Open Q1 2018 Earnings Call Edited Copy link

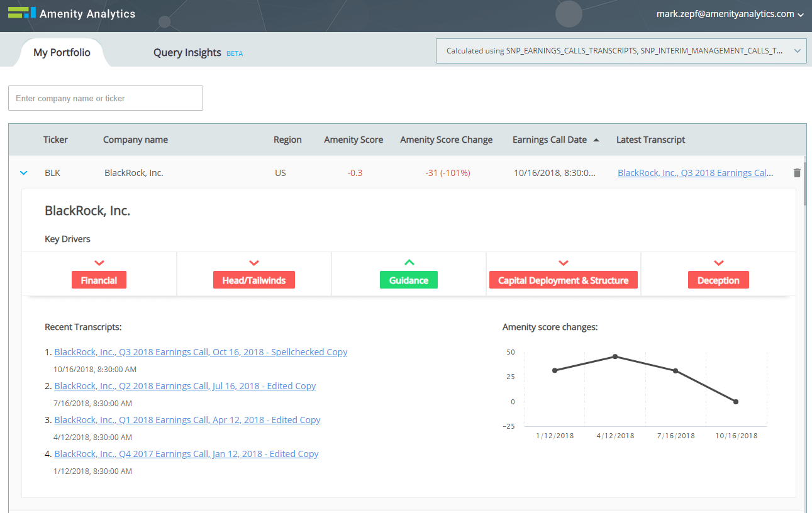[187, 420]
